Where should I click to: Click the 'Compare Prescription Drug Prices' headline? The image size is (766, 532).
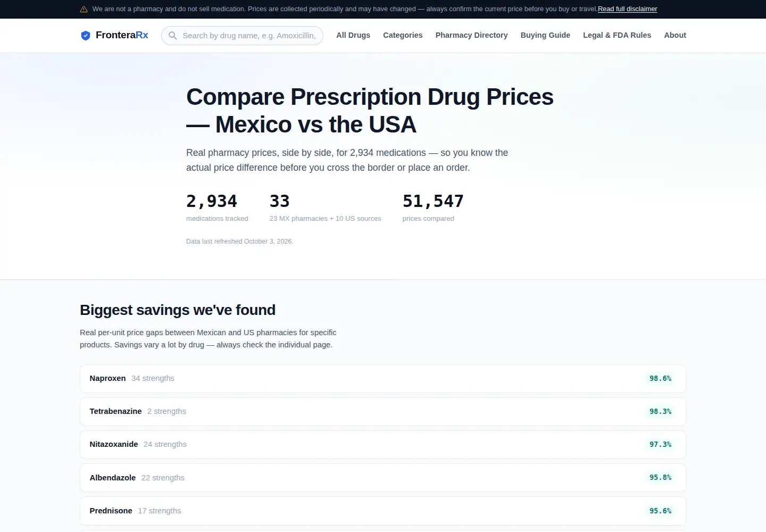[370, 111]
